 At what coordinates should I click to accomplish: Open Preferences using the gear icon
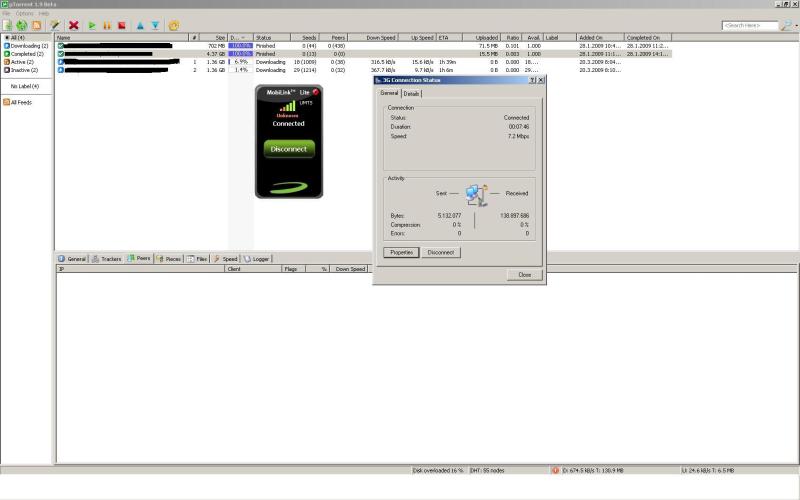(x=174, y=25)
